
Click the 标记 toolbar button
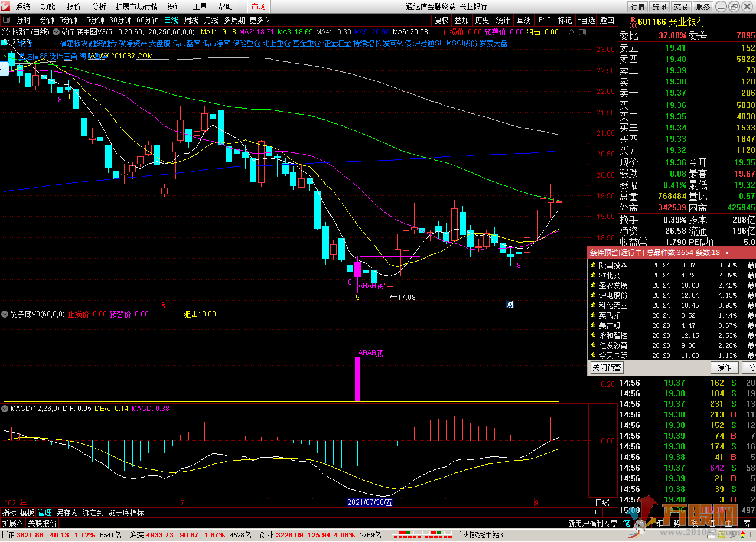[x=565, y=20]
